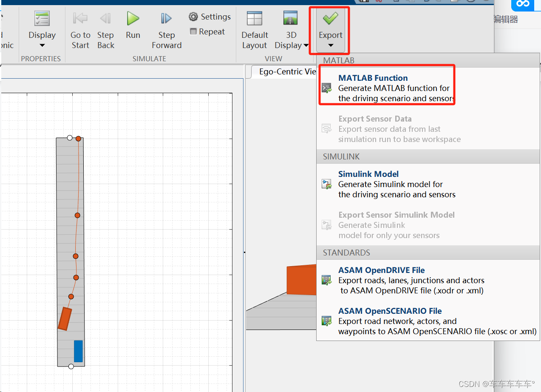Click the Export green checkmark icon
The height and width of the screenshot is (392, 541).
[331, 18]
